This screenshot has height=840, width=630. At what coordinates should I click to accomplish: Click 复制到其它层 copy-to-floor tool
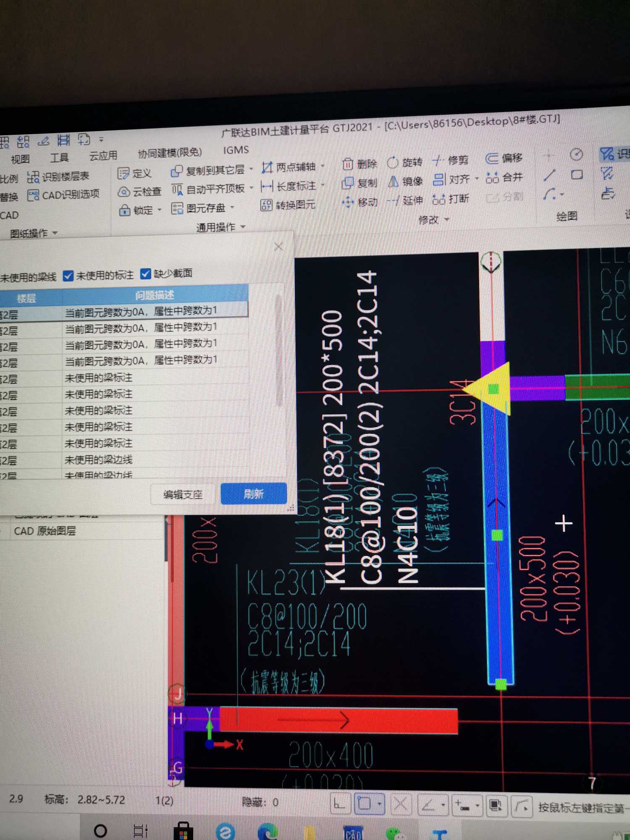coord(207,171)
